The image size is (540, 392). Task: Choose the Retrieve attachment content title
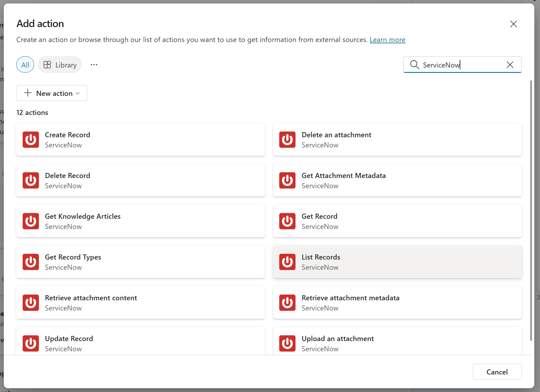[91, 298]
